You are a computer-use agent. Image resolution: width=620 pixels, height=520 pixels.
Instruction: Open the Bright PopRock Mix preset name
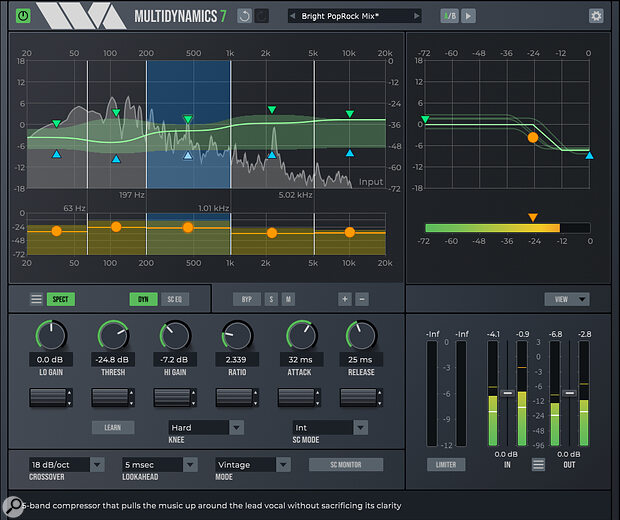pos(340,16)
